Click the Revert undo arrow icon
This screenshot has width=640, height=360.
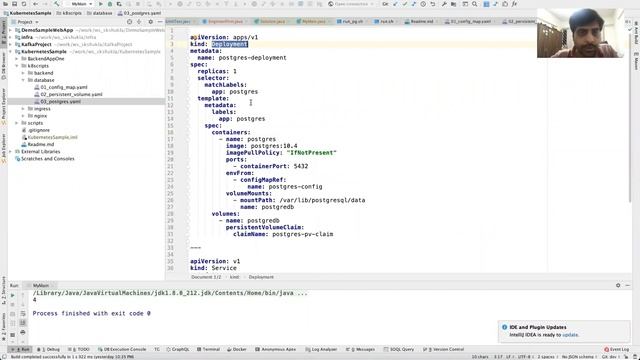point(433,4)
